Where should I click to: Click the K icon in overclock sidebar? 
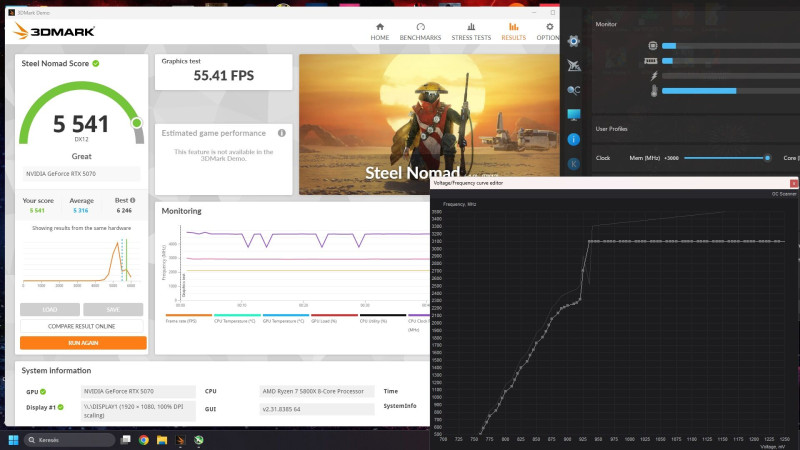coord(573,164)
